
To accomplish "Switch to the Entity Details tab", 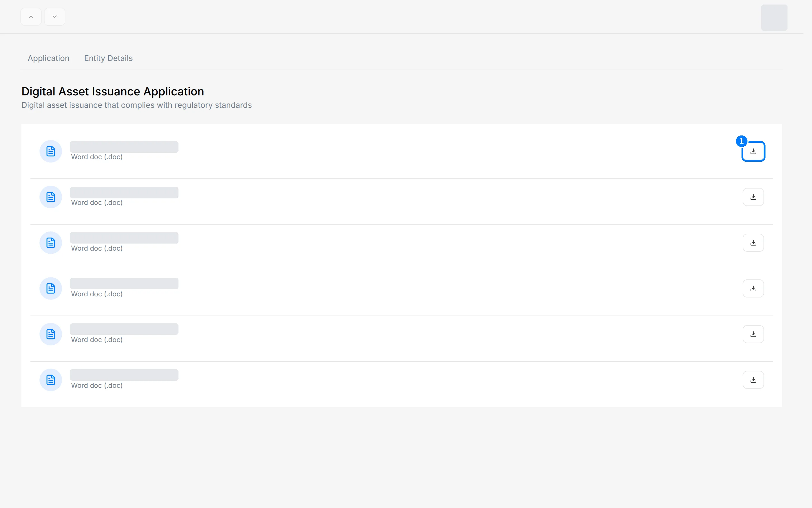I will coord(108,58).
